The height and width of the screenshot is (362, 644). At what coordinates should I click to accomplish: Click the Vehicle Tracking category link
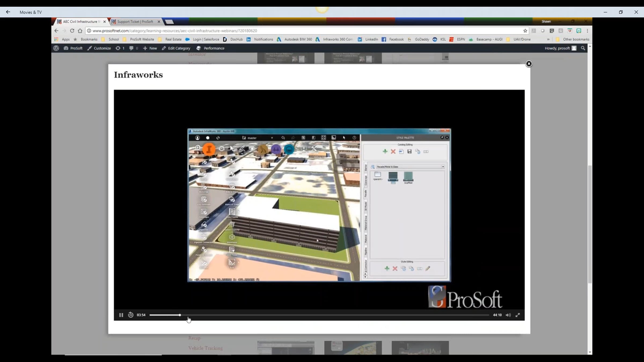tap(205, 348)
